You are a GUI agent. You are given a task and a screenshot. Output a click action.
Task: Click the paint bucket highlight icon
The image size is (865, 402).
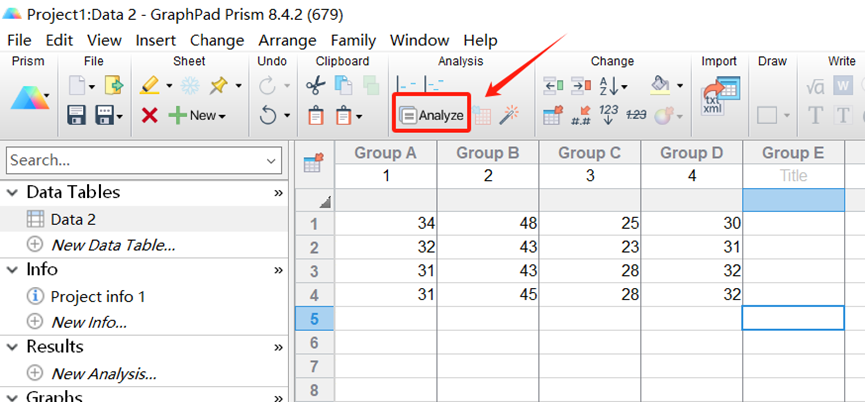coord(660,85)
